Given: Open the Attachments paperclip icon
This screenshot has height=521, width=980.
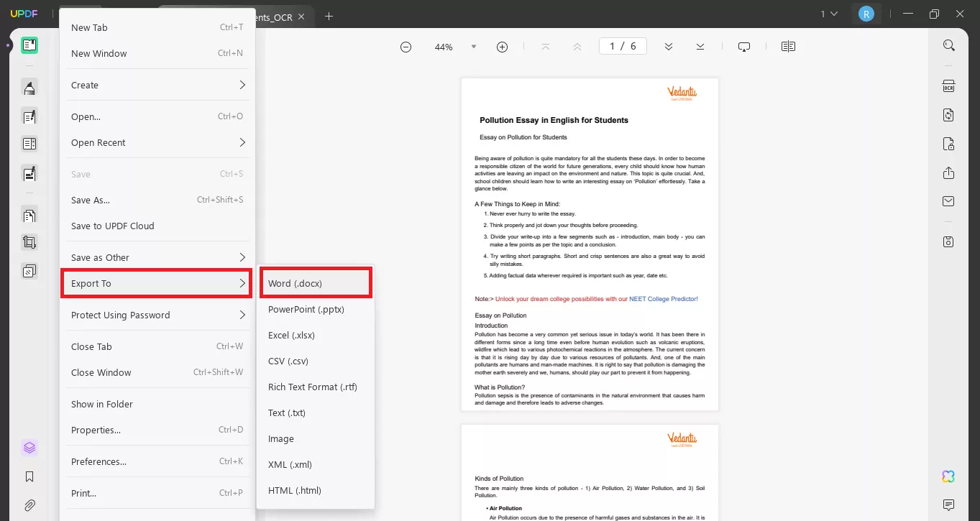Looking at the screenshot, I should [x=29, y=505].
